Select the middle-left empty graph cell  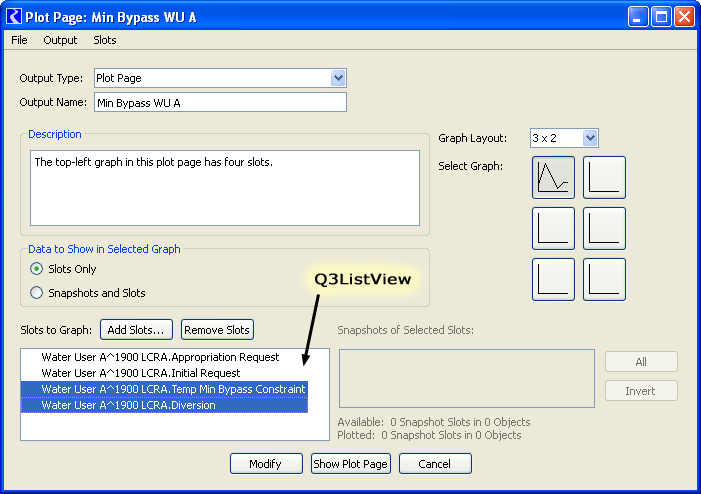click(x=553, y=228)
